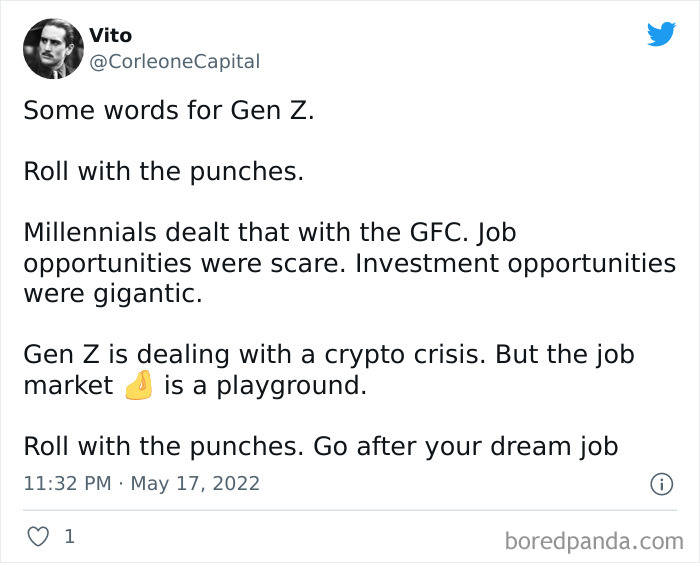Click the text 'is a playground.'
Viewport: 700px width, 563px height.
[x=265, y=386]
